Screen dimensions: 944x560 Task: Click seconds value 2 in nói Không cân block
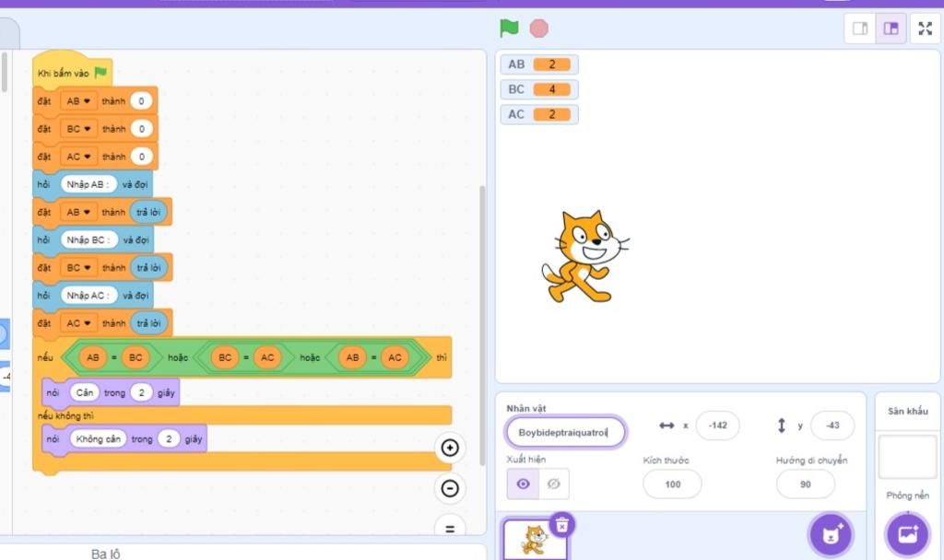169,438
